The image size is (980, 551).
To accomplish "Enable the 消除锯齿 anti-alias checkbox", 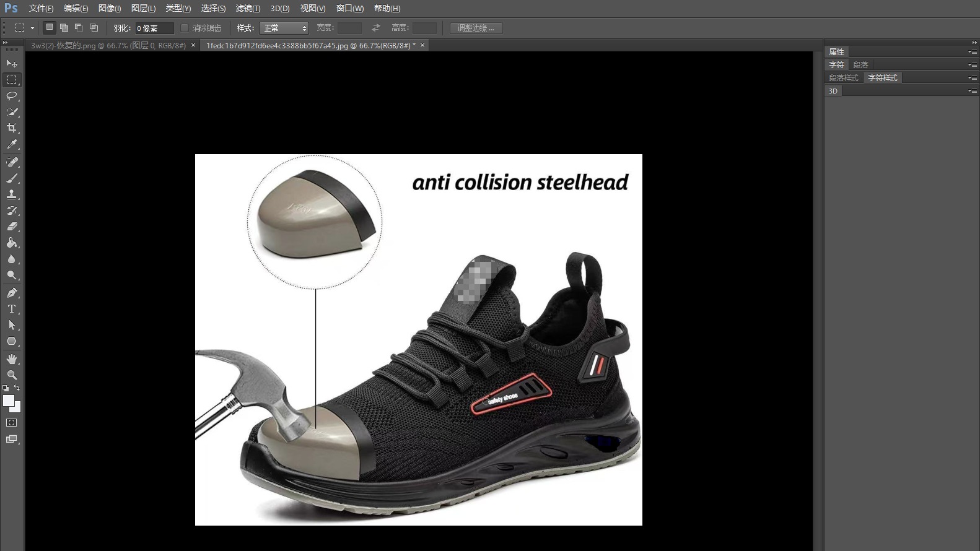I will click(185, 28).
